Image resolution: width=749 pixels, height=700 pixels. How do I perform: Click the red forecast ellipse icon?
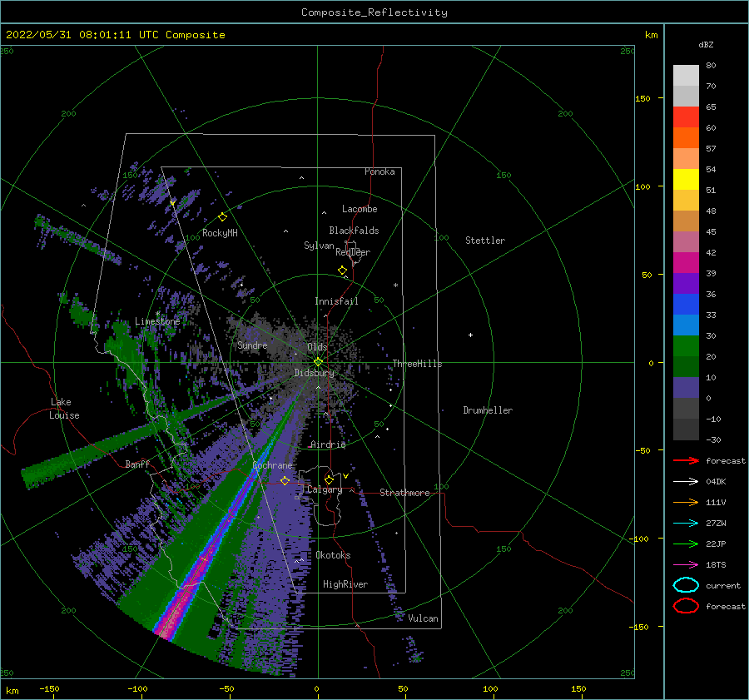click(686, 606)
